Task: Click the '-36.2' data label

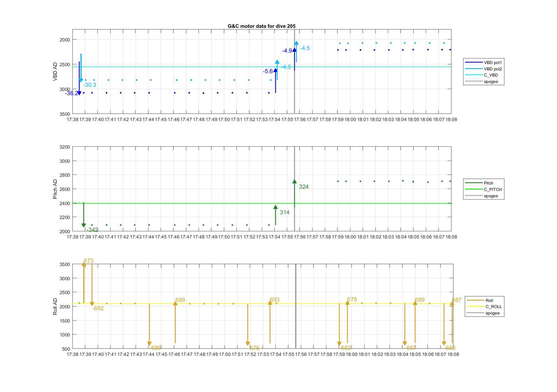Action: 72,93
